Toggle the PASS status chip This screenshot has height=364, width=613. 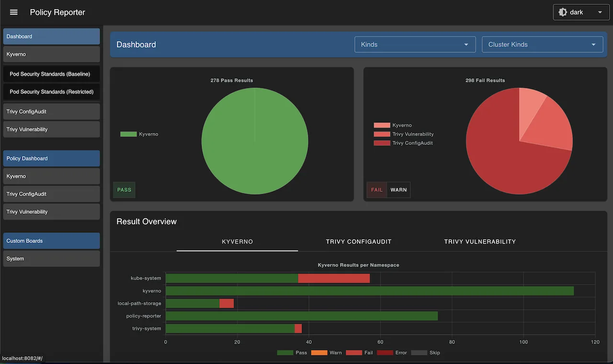pos(124,189)
